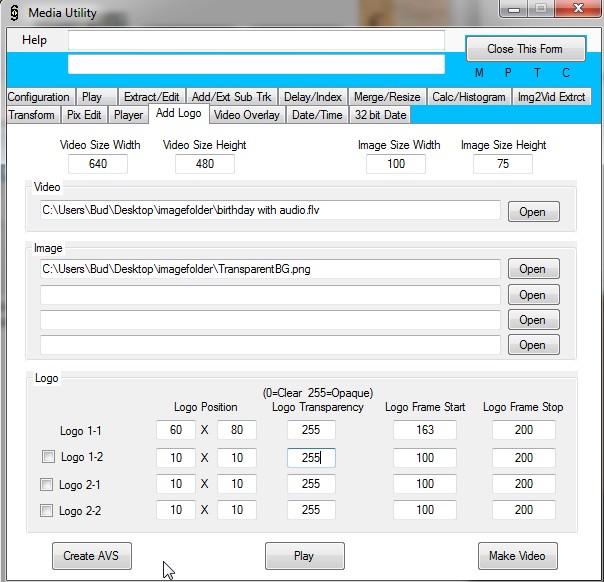Click the lower status text field in blue bar
Screen dimensions: 604x582
[x=257, y=64]
